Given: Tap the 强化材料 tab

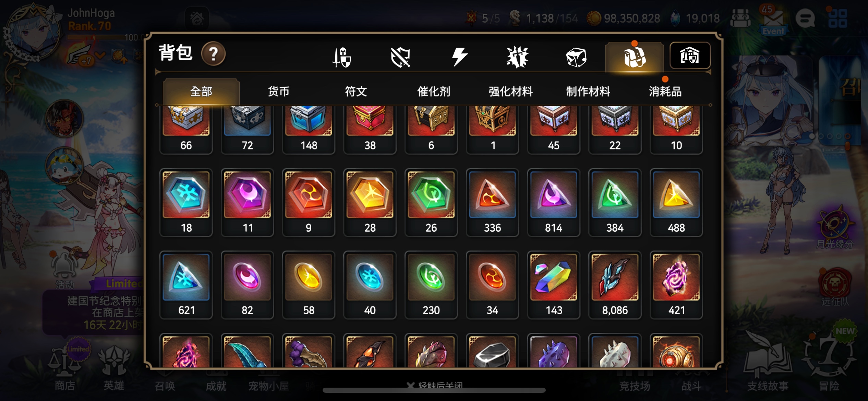Looking at the screenshot, I should tap(511, 92).
